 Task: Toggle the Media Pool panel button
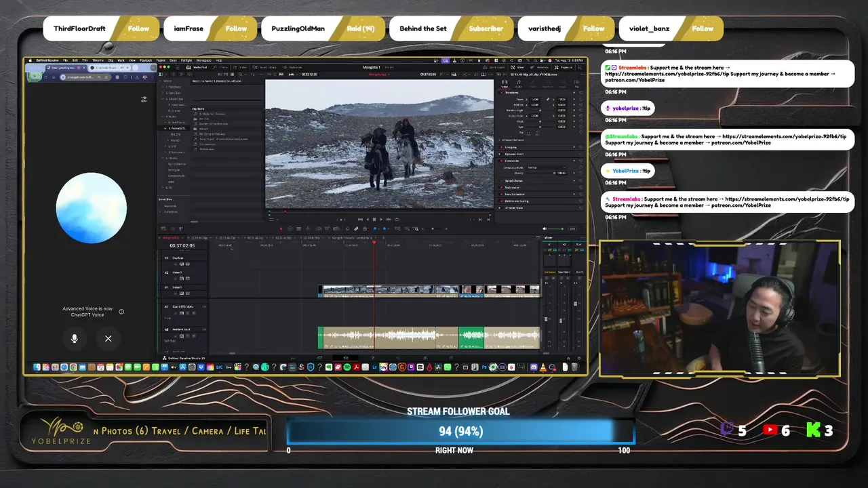[197, 67]
